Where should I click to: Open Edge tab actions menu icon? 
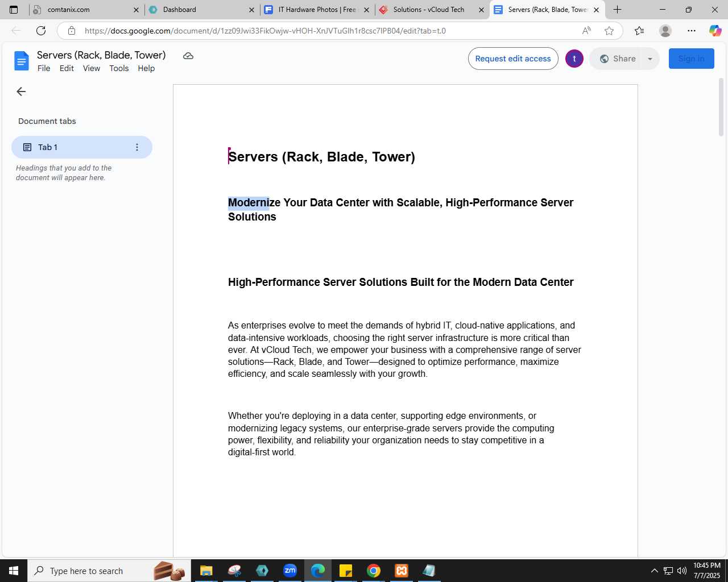[14, 10]
